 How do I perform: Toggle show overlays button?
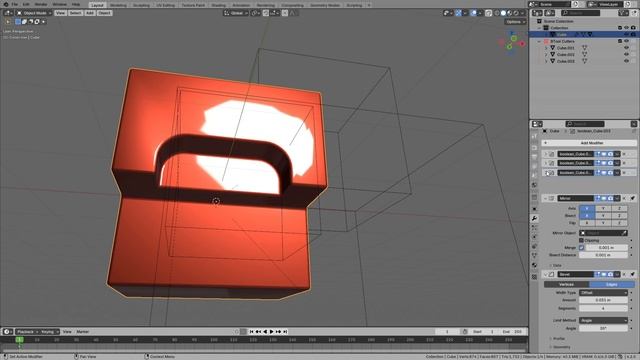[473, 13]
